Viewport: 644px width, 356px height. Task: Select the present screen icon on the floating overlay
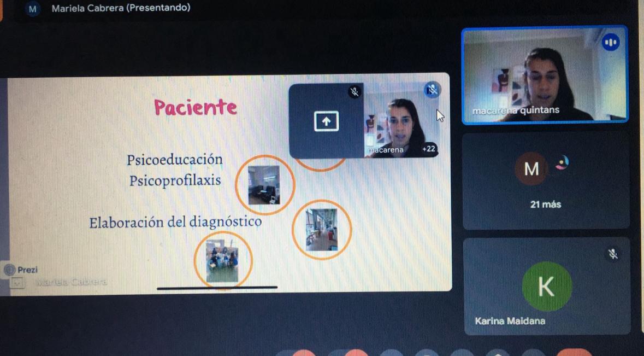326,121
